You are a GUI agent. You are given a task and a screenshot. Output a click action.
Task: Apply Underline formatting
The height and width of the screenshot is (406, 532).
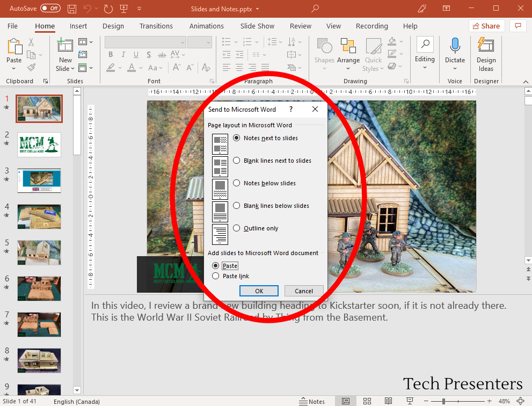(136, 55)
